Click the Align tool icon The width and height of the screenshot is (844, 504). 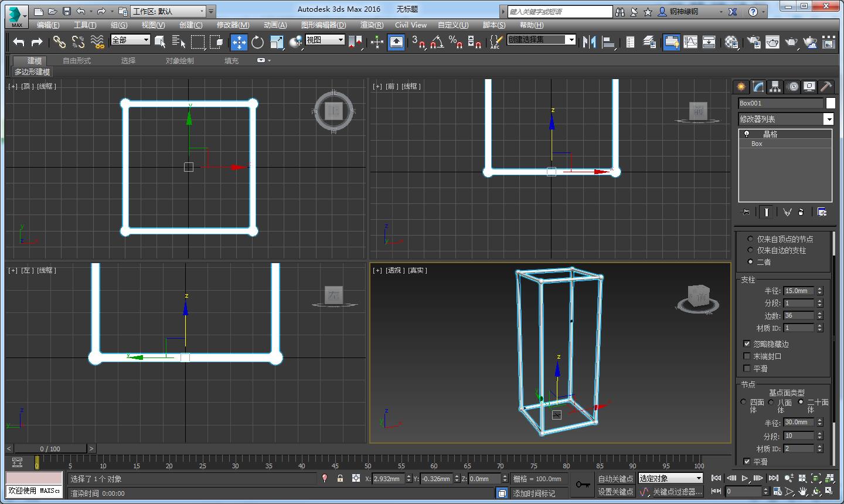click(x=608, y=42)
